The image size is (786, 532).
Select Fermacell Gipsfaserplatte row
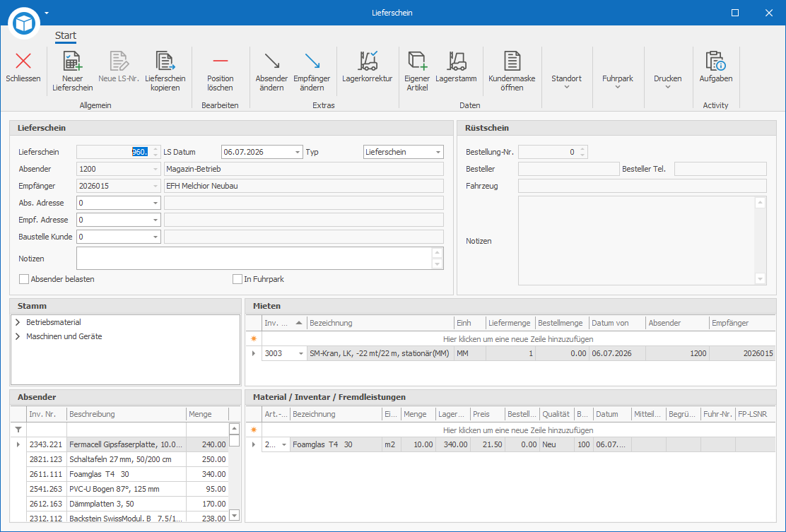[120, 444]
